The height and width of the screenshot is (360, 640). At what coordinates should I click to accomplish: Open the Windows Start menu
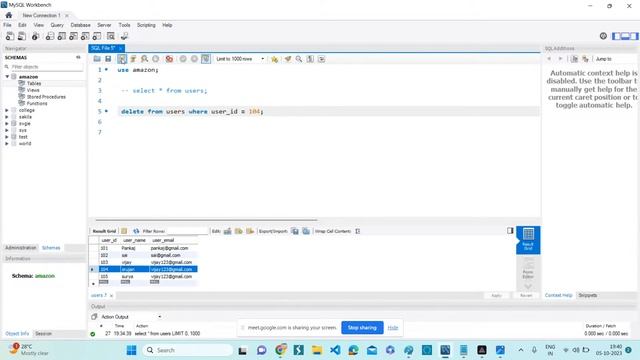[131, 350]
